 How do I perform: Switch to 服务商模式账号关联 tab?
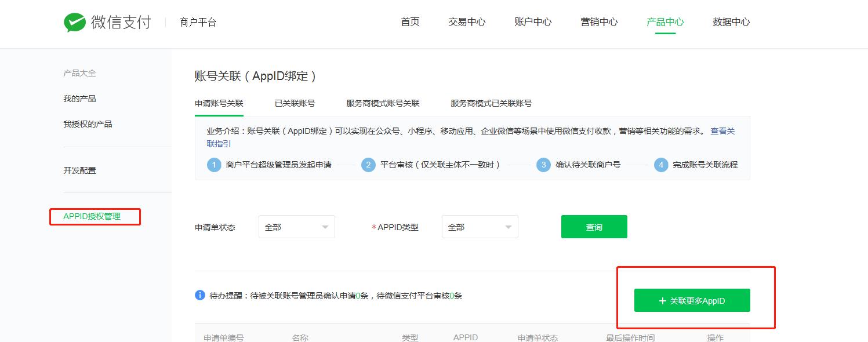tap(383, 103)
